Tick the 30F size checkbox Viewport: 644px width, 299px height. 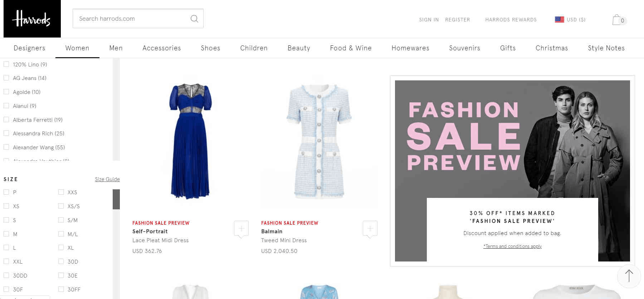[6, 289]
